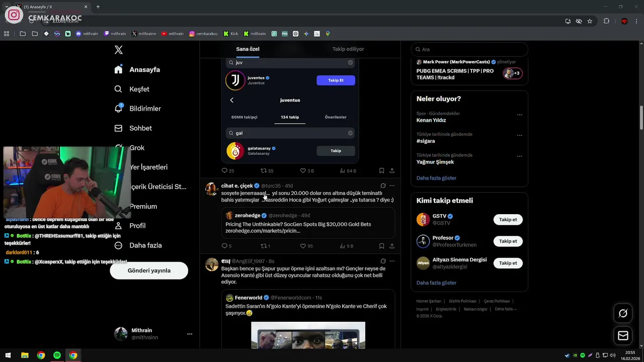Follow GSTV with Takip et
The image size is (644, 362).
[508, 220]
